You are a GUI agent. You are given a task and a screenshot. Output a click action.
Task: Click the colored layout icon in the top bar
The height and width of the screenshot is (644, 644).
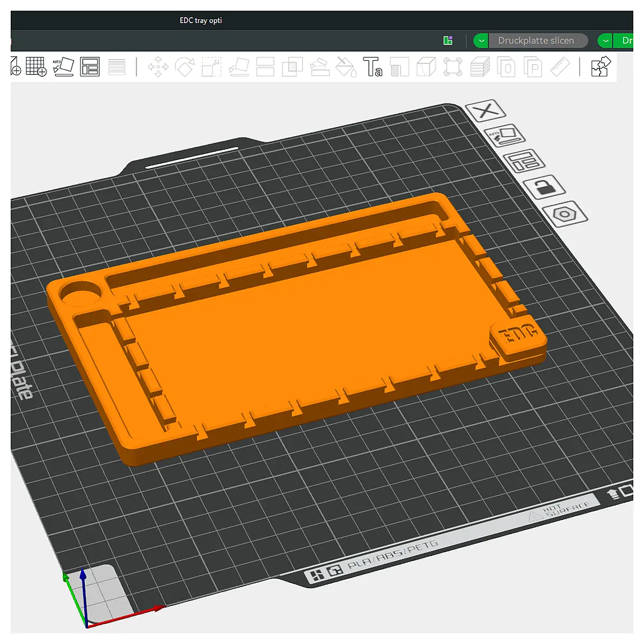[448, 41]
